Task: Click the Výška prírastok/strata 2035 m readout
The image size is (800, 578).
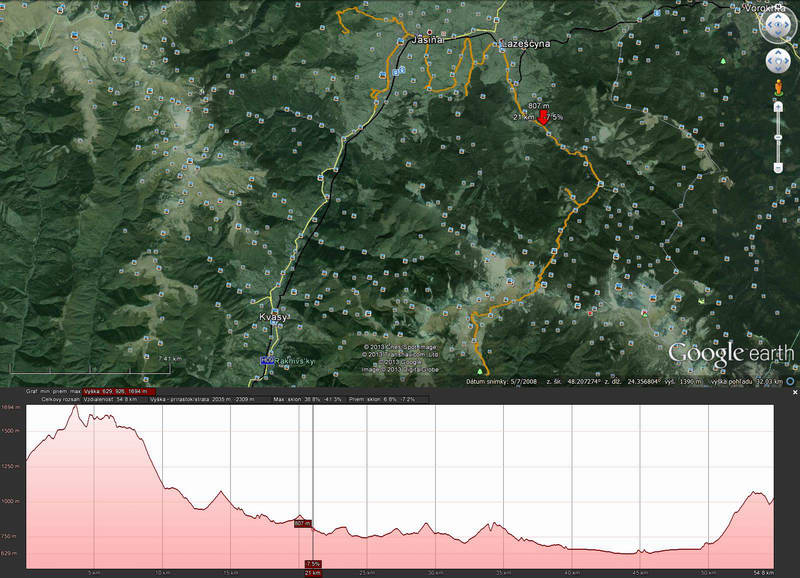Action: click(202, 399)
